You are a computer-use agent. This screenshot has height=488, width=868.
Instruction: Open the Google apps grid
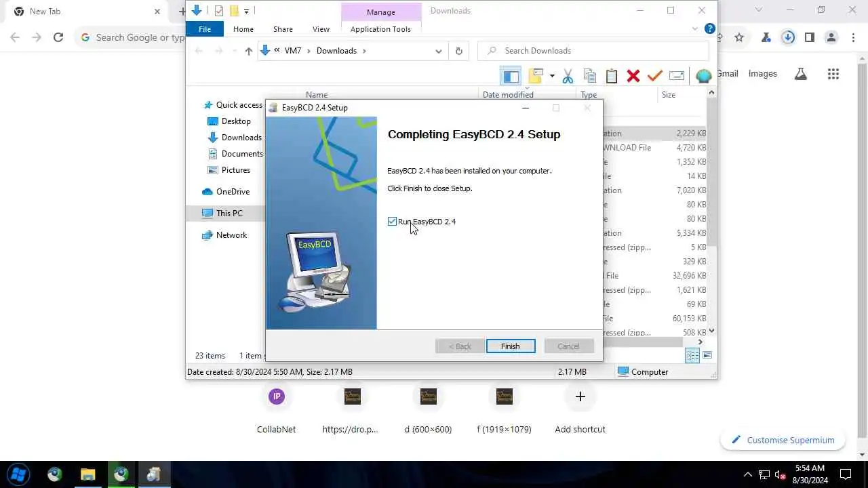tap(833, 74)
